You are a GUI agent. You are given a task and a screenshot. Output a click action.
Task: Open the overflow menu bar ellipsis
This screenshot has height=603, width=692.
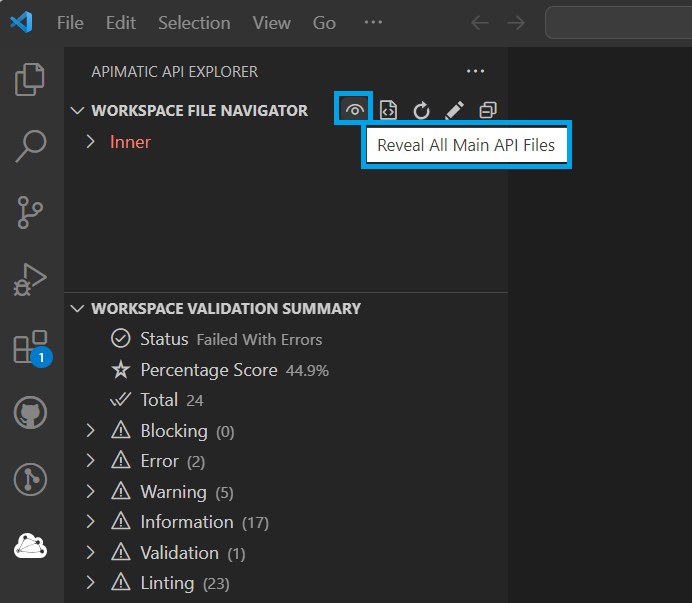[x=373, y=22]
